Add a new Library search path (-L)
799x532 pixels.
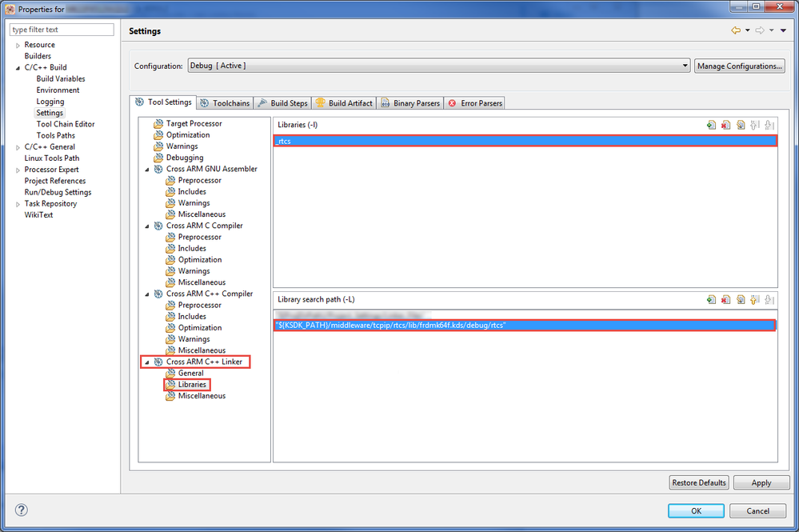point(711,300)
